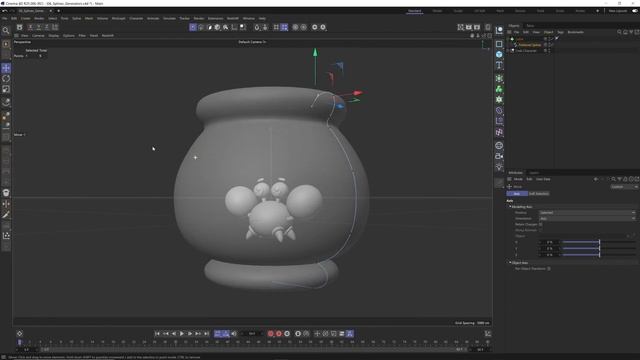Click the Null object square icon
The image size is (640, 360).
[x=499, y=44]
